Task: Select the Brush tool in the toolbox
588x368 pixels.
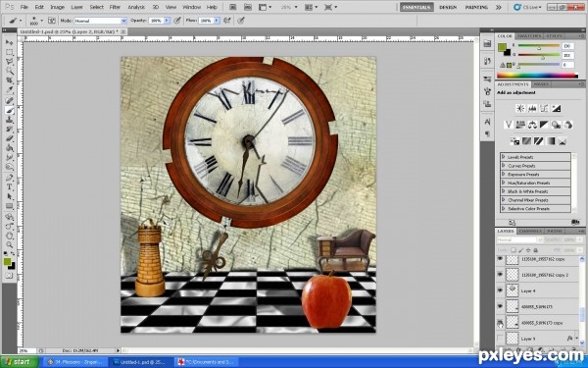Action: point(10,110)
